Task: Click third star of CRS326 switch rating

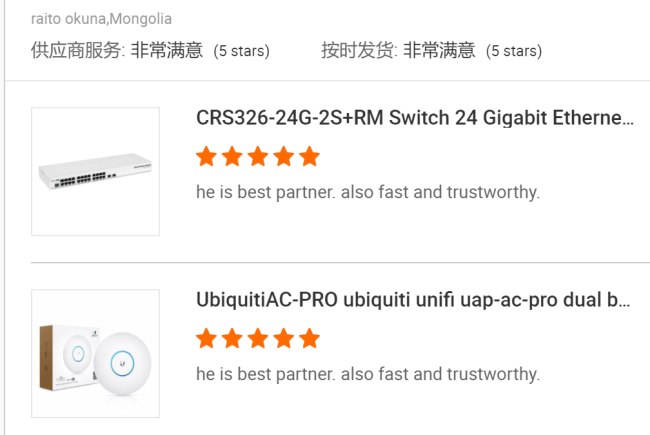Action: point(258,156)
